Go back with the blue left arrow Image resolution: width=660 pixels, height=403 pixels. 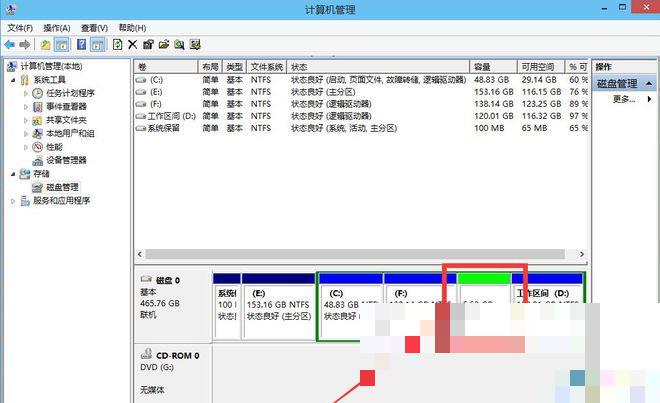[10, 44]
